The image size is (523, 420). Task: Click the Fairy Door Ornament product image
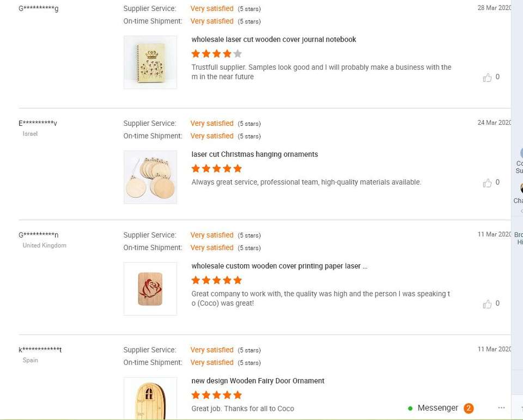click(150, 399)
